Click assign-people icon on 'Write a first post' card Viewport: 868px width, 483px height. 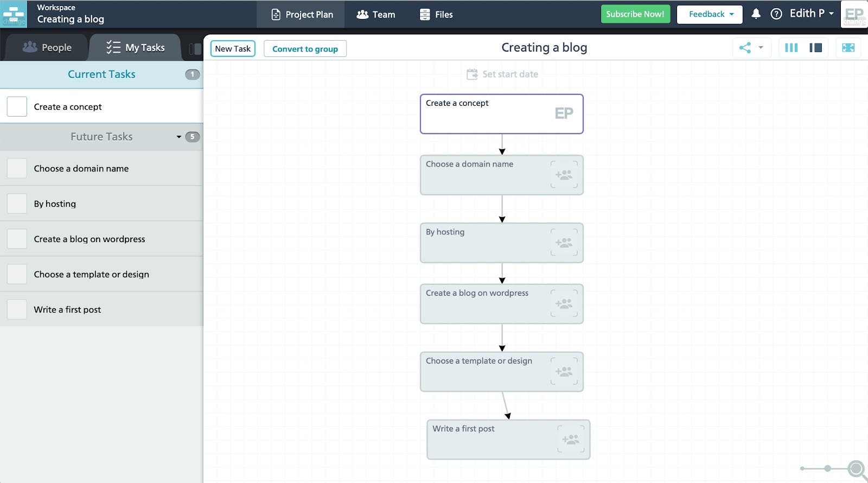click(x=571, y=439)
